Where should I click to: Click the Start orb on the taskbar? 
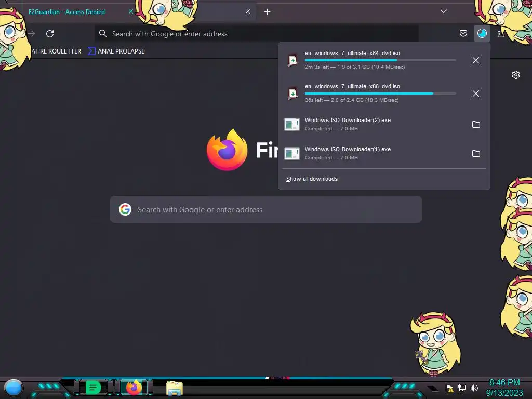coord(14,388)
